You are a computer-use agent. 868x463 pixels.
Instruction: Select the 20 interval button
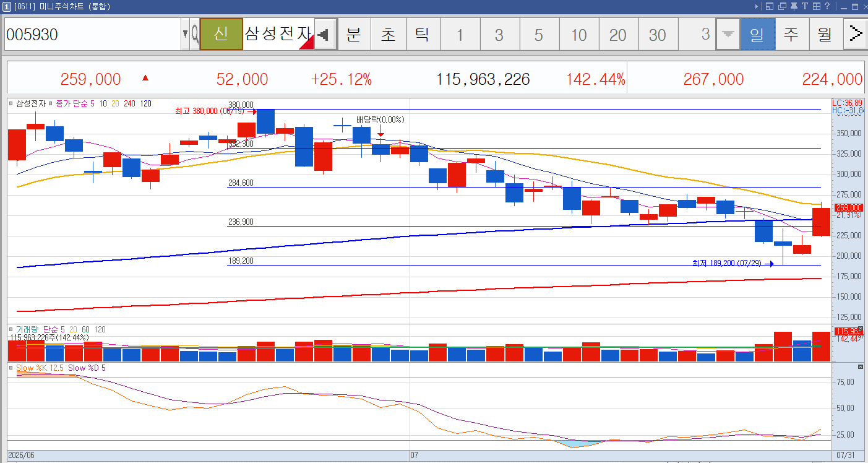pyautogui.click(x=618, y=35)
